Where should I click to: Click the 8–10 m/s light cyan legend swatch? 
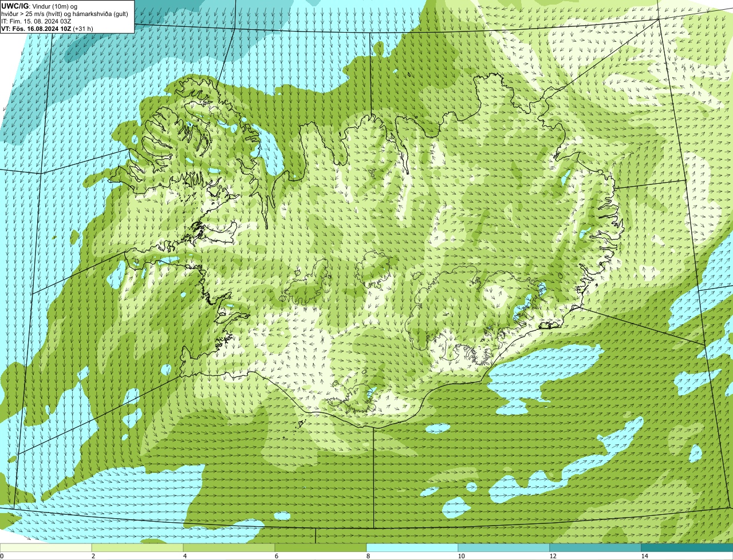412,547
